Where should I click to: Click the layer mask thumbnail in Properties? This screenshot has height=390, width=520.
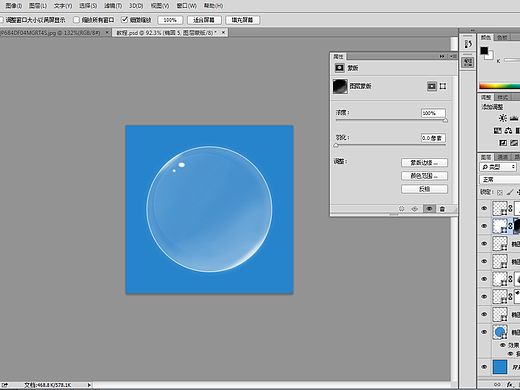tap(340, 86)
